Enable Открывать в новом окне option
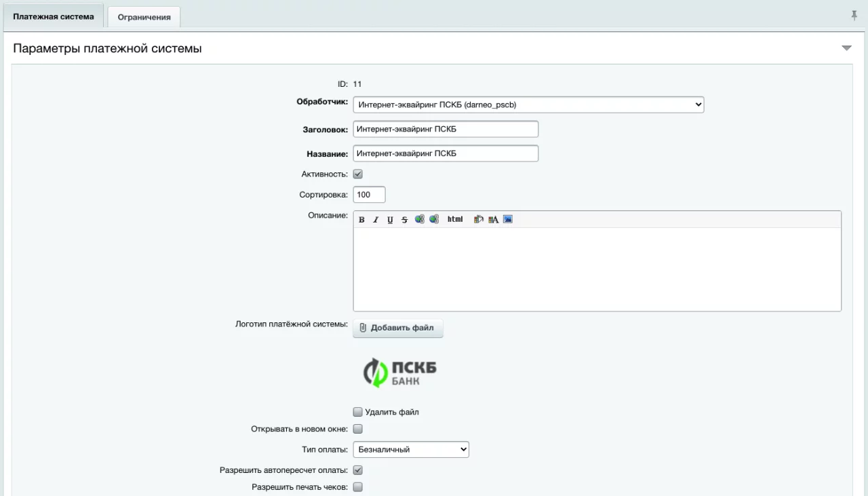Screen dimensions: 868x496 358,429
